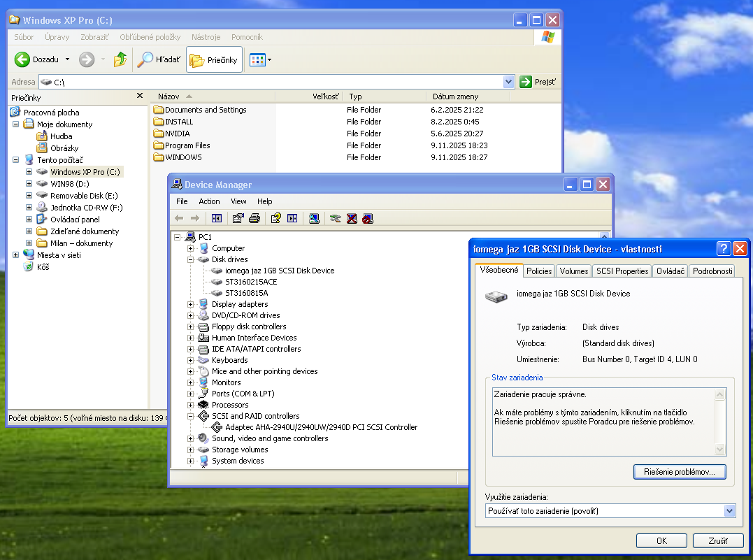This screenshot has height=560, width=753.
Task: Open the WINDOWS folder in the file list
Action: 183,157
